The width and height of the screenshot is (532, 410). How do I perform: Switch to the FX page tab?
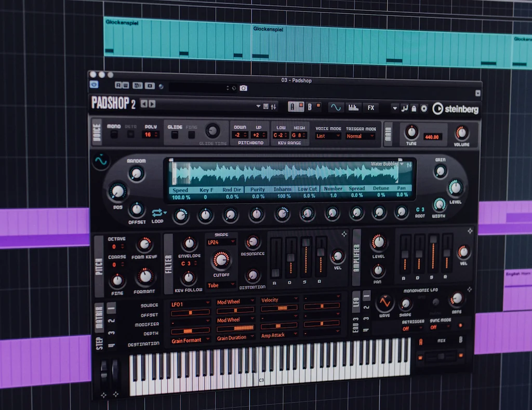coord(371,108)
